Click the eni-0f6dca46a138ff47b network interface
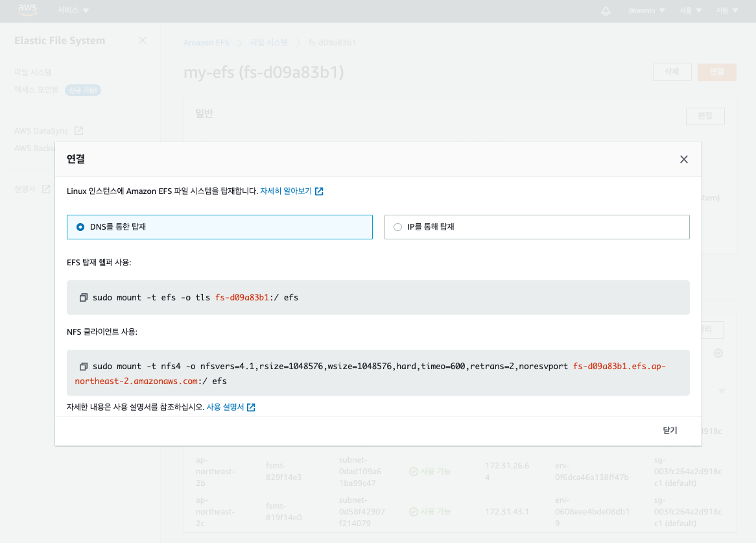The height and width of the screenshot is (543, 756). click(x=591, y=472)
